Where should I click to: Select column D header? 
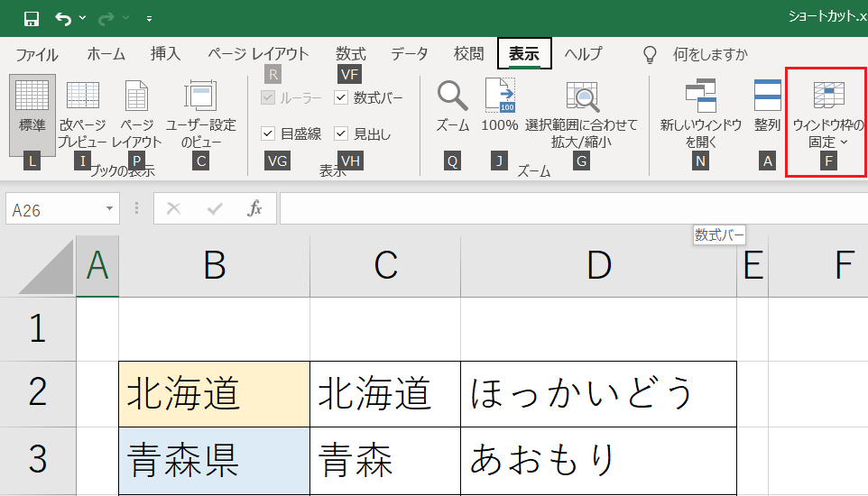[x=598, y=266]
